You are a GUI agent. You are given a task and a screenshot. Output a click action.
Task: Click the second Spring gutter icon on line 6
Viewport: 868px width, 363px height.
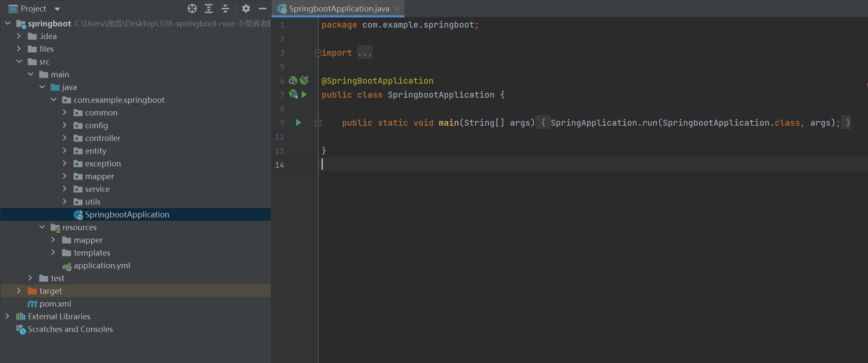pyautogui.click(x=304, y=80)
